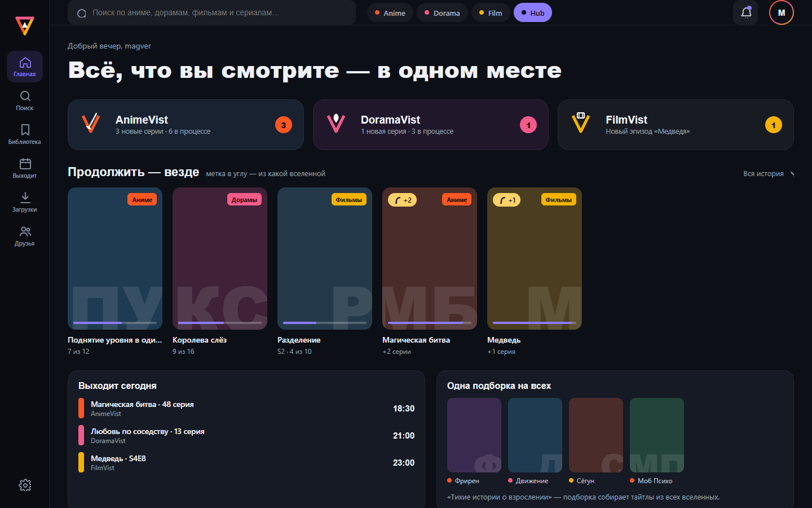The height and width of the screenshot is (508, 812).
Task: Open the DoramaVist universe card
Action: point(431,125)
